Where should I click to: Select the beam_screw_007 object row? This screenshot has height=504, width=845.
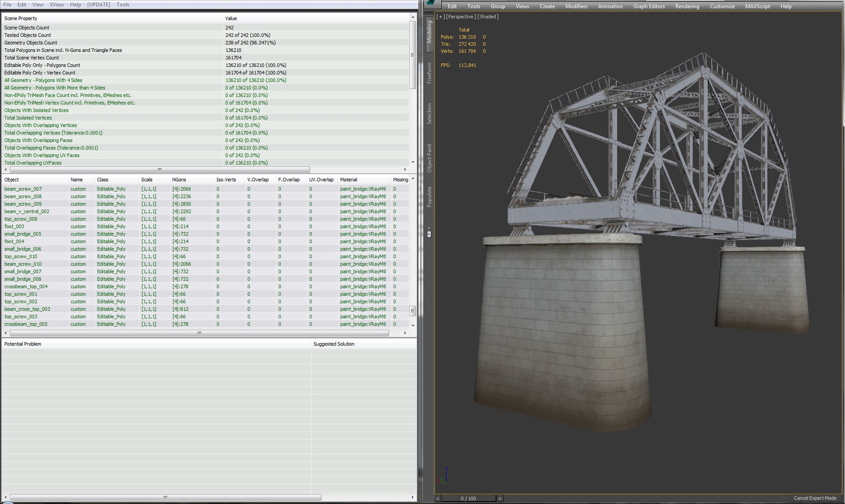tap(205, 189)
